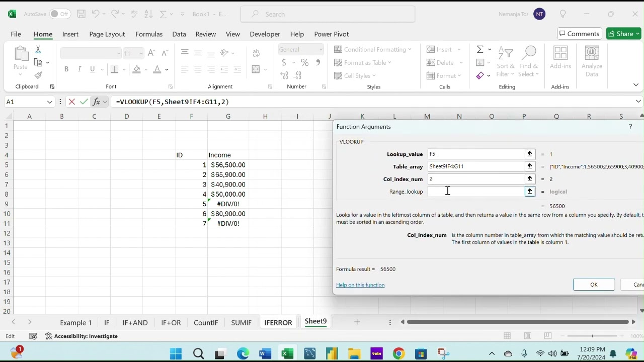Click the Merge and Center icon
644x362 pixels.
point(256,69)
